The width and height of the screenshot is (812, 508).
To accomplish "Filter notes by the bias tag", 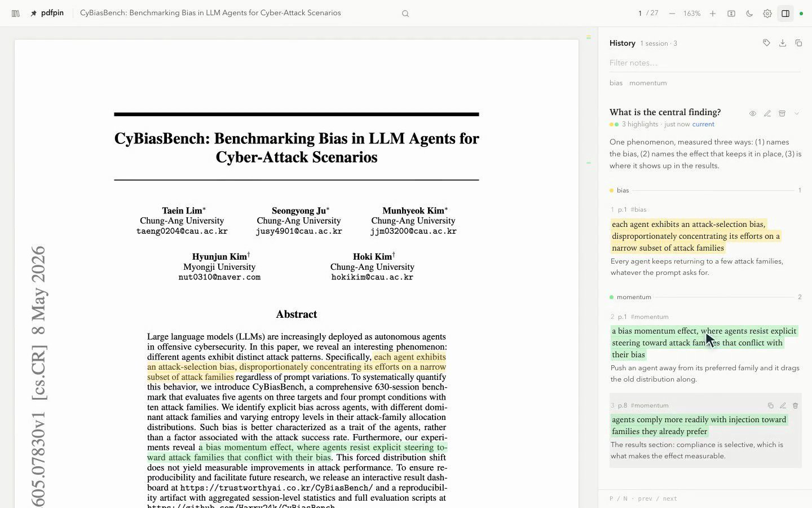I will pos(616,83).
